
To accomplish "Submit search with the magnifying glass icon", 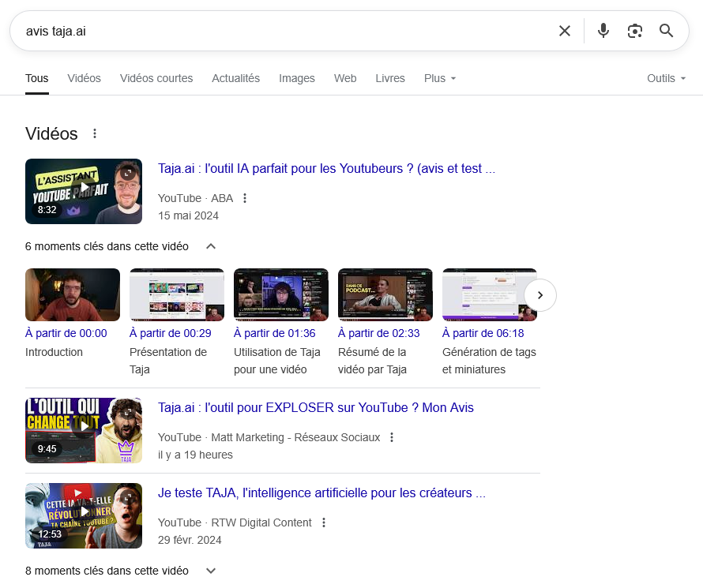I will (666, 31).
